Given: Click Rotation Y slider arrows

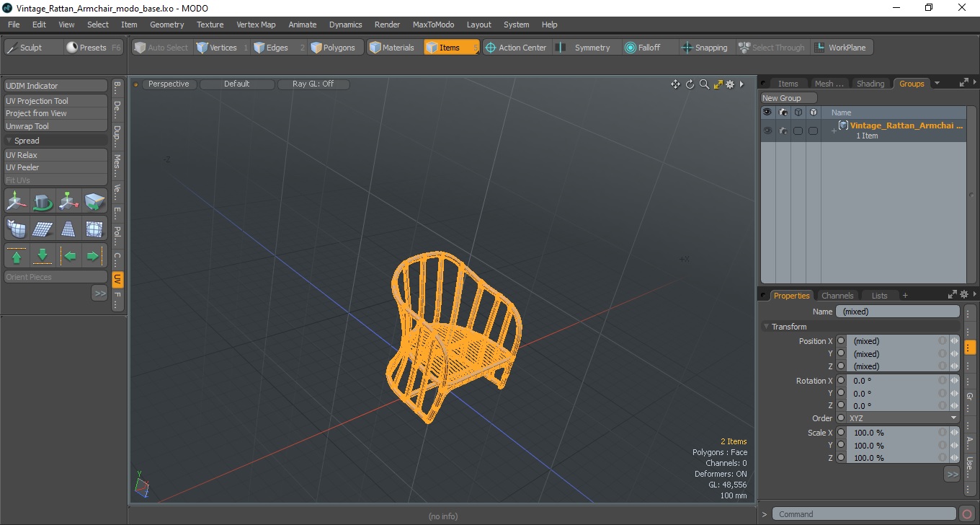Looking at the screenshot, I should (954, 393).
